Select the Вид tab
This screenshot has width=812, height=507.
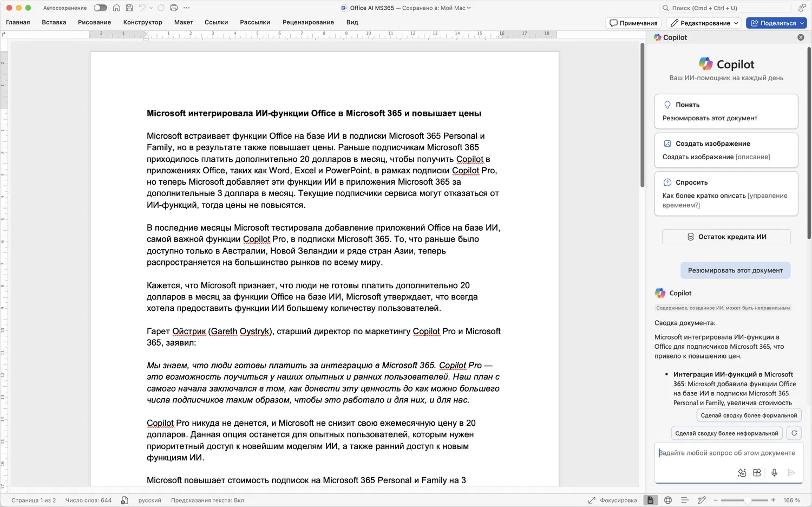point(352,23)
